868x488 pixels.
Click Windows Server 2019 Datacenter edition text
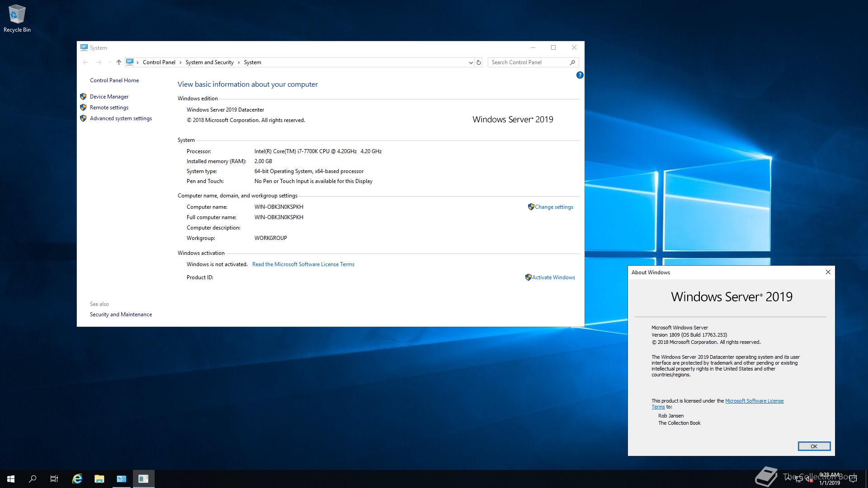[x=225, y=110]
